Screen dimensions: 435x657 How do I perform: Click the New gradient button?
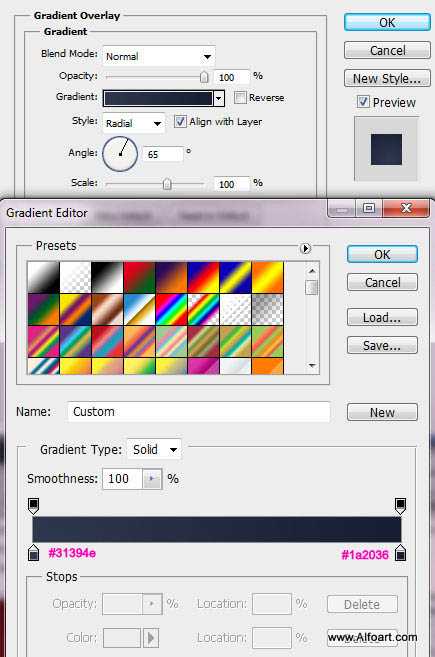[382, 412]
